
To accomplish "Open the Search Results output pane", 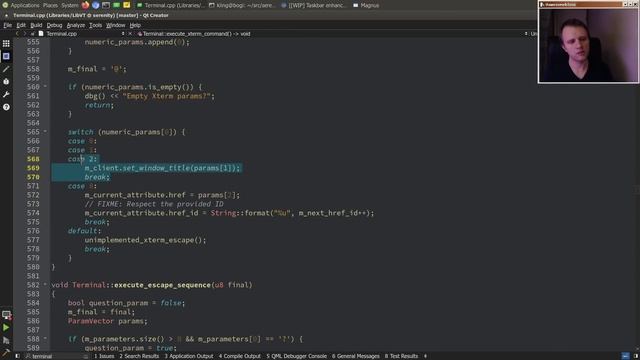I will (139, 356).
